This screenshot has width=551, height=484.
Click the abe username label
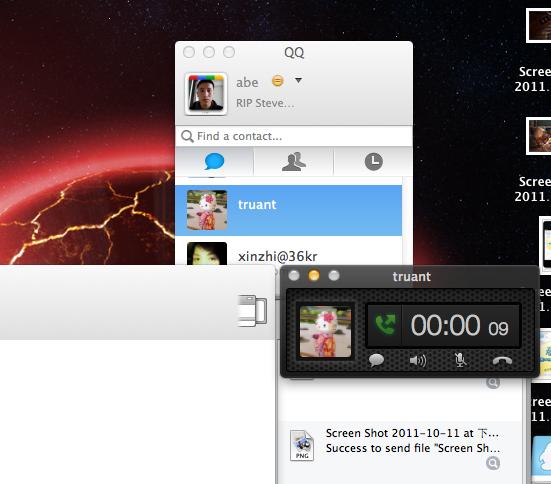247,83
